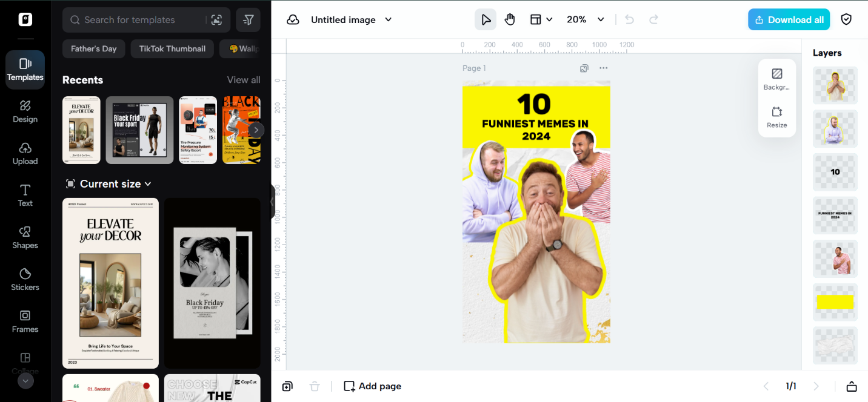Select the hand pan tool

pos(510,19)
